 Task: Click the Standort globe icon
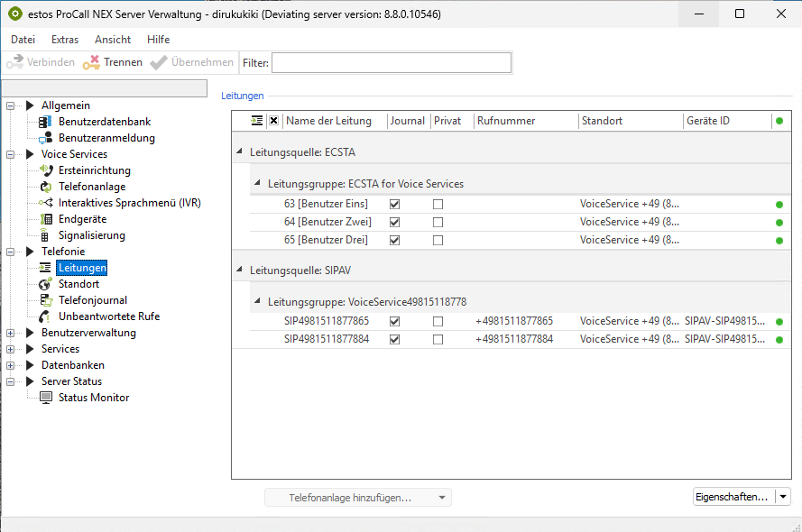[46, 284]
